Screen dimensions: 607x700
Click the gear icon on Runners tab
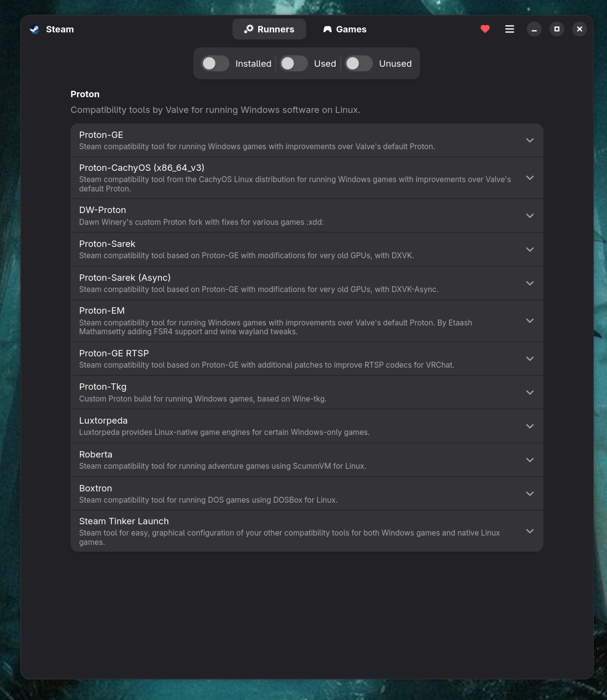pos(249,29)
